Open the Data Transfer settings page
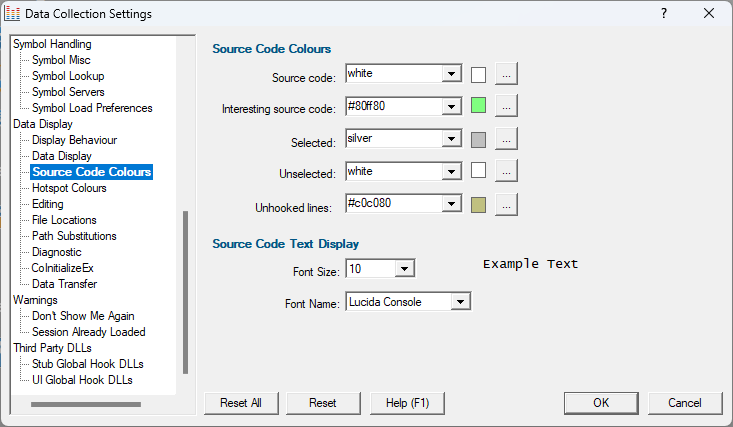 pos(65,284)
